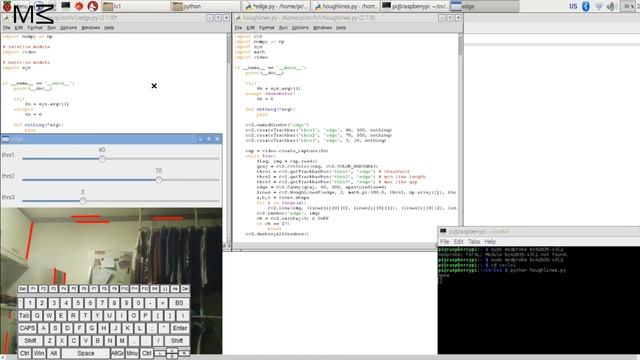
Task: Click the camera preview image in the edge window
Action: 111,281
